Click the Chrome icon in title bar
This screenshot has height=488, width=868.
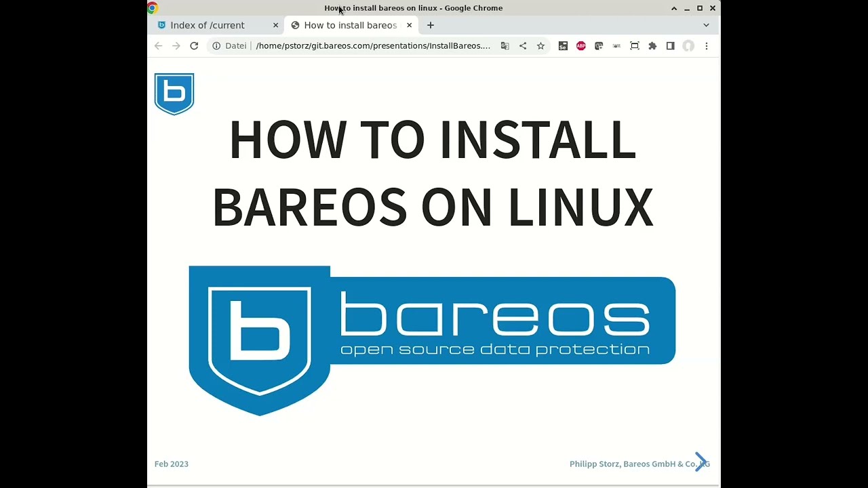click(x=153, y=8)
